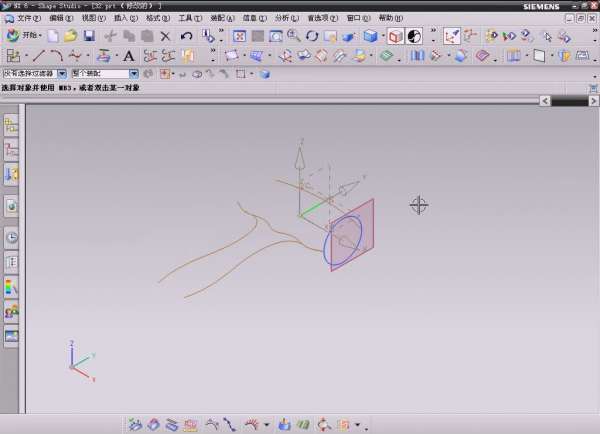Open the color palette sidebar tab
This screenshot has height=434, width=600.
(11, 287)
